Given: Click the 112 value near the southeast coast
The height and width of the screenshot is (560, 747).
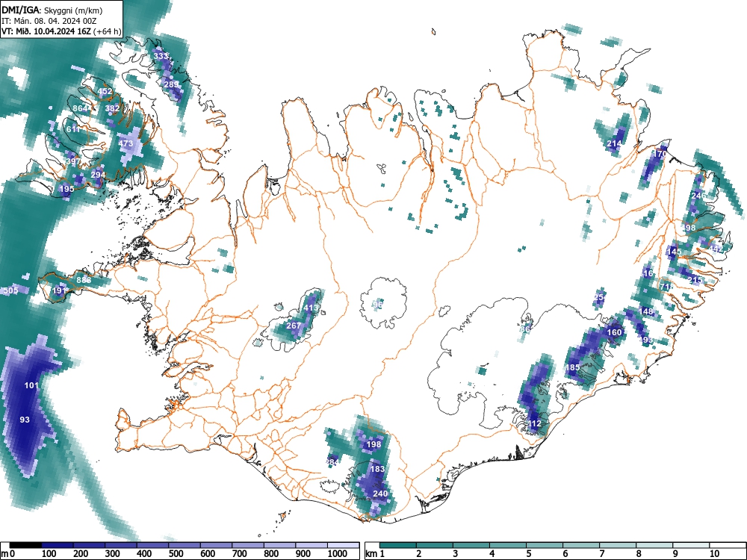Looking at the screenshot, I should 535,423.
